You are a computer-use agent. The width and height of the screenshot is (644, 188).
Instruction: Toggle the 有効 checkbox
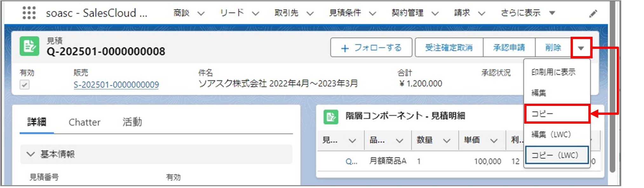click(x=24, y=85)
